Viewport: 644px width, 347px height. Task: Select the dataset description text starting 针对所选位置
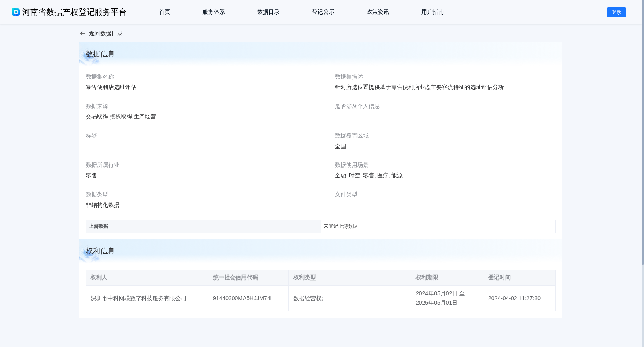(x=419, y=87)
